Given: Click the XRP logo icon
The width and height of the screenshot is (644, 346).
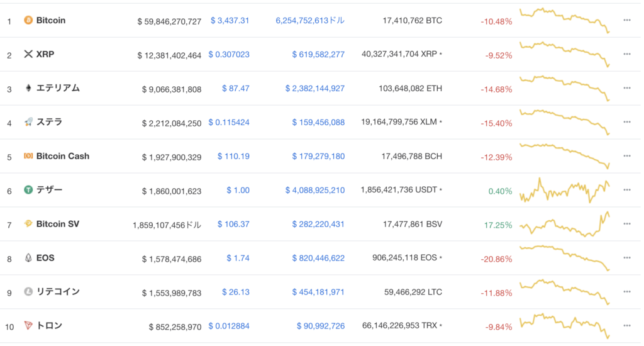Looking at the screenshot, I should [x=28, y=54].
